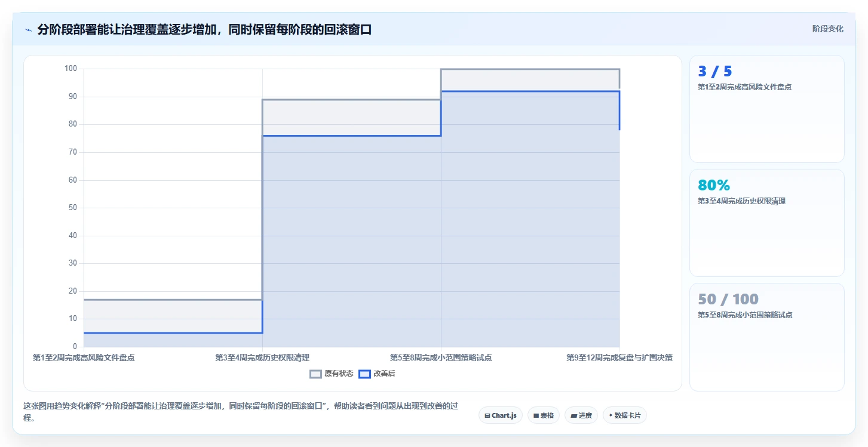Toggle the 原有状态 legend series
The image size is (868, 447).
(332, 374)
